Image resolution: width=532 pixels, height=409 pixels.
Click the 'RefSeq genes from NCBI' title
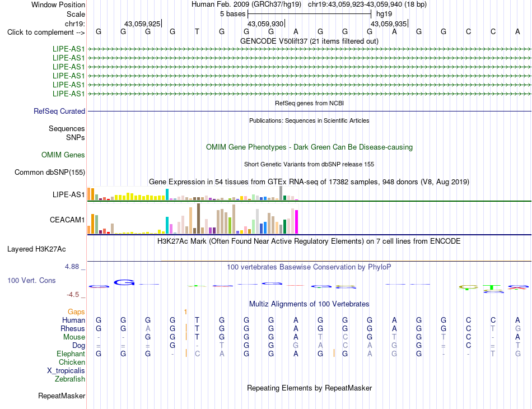coord(309,103)
